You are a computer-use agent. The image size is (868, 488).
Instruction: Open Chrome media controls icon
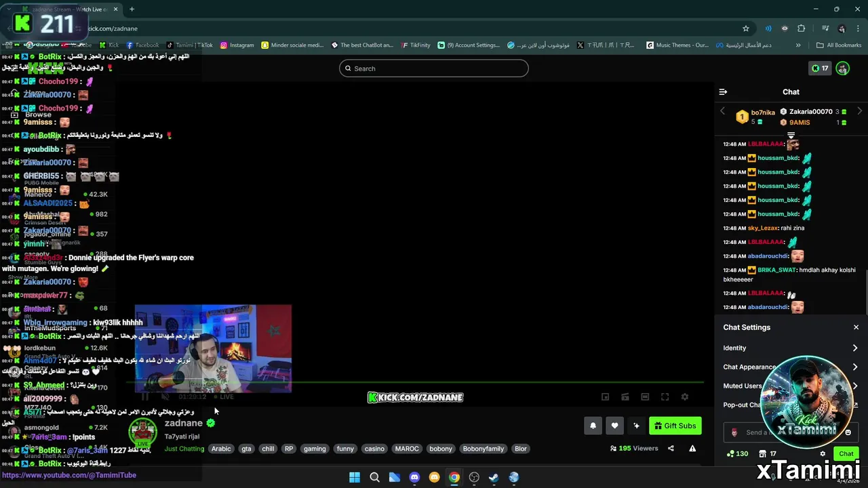[825, 28]
